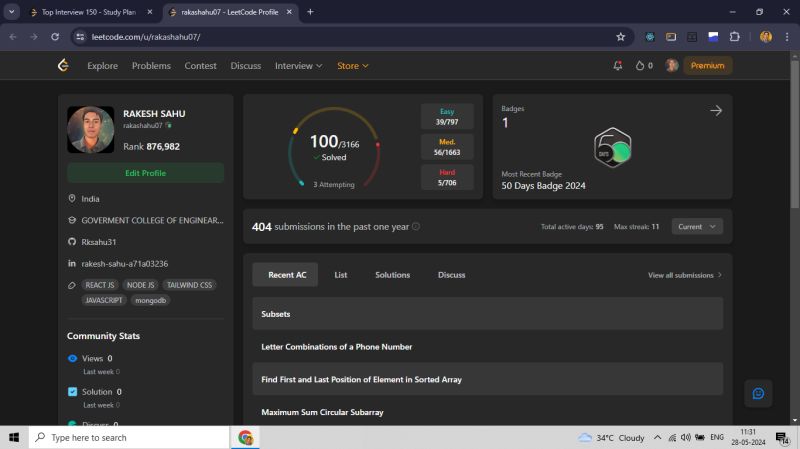The height and width of the screenshot is (449, 800).
Task: Click the Views eye icon
Action: tap(72, 358)
